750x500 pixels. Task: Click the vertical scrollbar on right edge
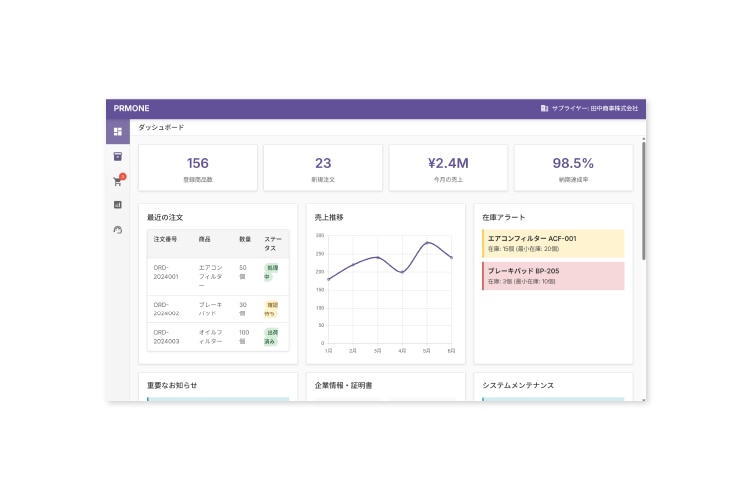[x=643, y=200]
